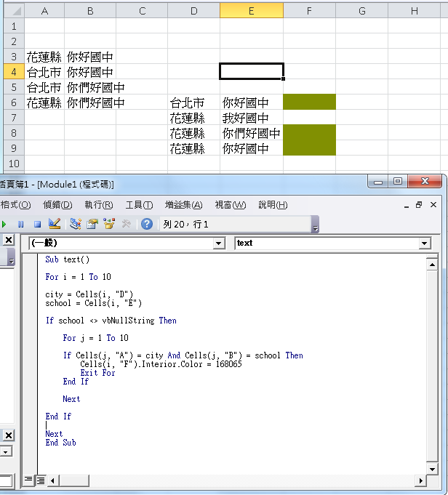448x495 pixels.
Task: Close the upper left side panel
Action: click(x=9, y=241)
